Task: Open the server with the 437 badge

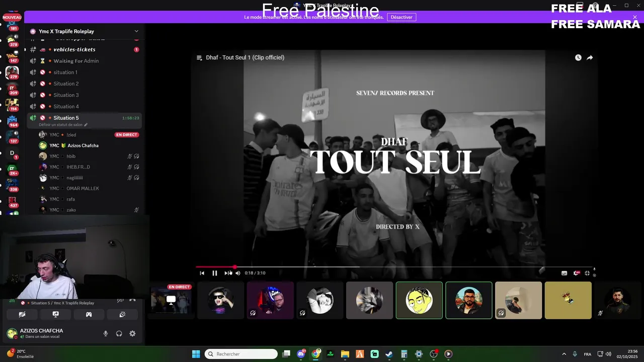Action: point(12,201)
